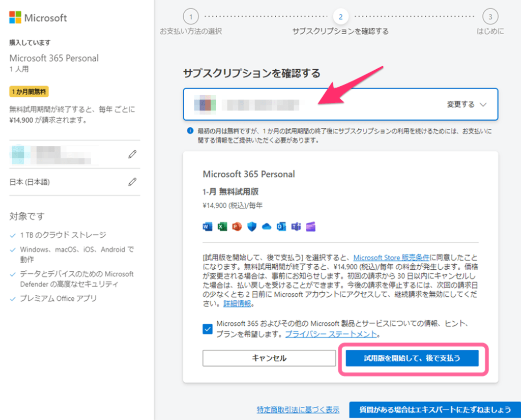Screen dimensions: 521x420
Task: Click the blue info icon beside 最初の月は無料
Action: tap(190, 131)
